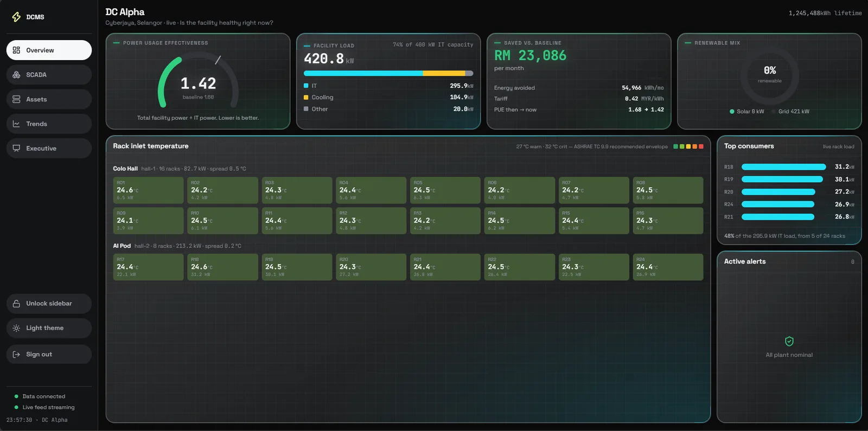Viewport: 868px width, 431px height.
Task: Click the R19 top consumer load bar
Action: coord(782,179)
